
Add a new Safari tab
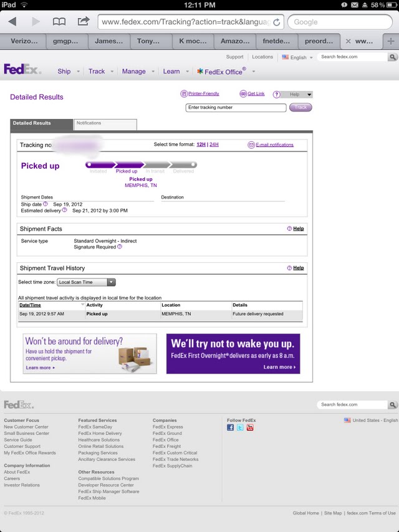point(390,41)
